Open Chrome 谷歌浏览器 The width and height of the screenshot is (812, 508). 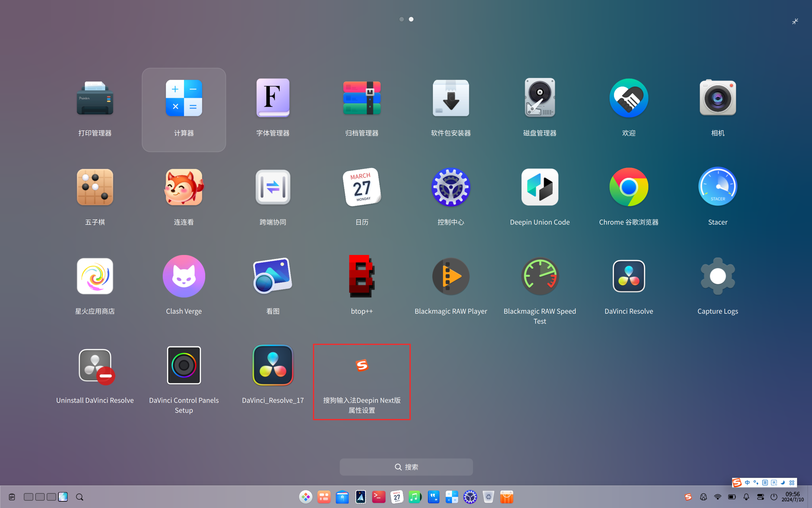tap(628, 197)
